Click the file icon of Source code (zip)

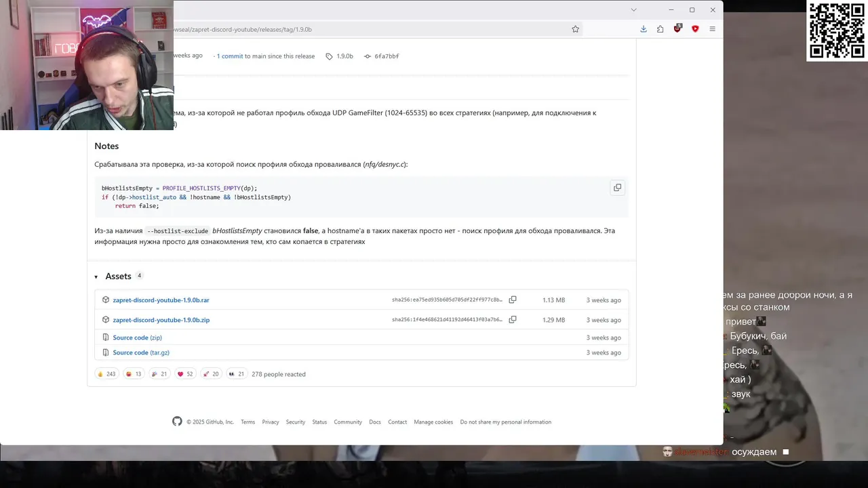tap(106, 337)
